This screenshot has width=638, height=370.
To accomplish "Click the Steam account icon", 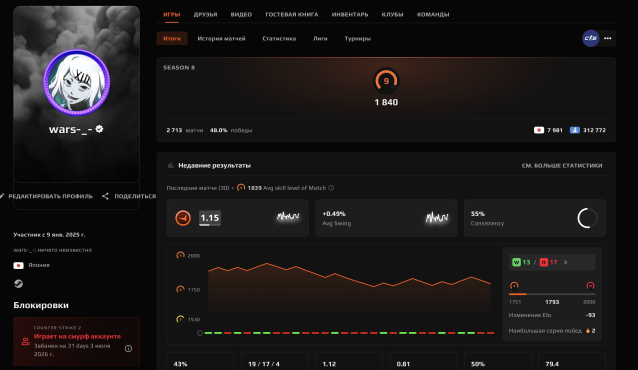I will point(18,284).
